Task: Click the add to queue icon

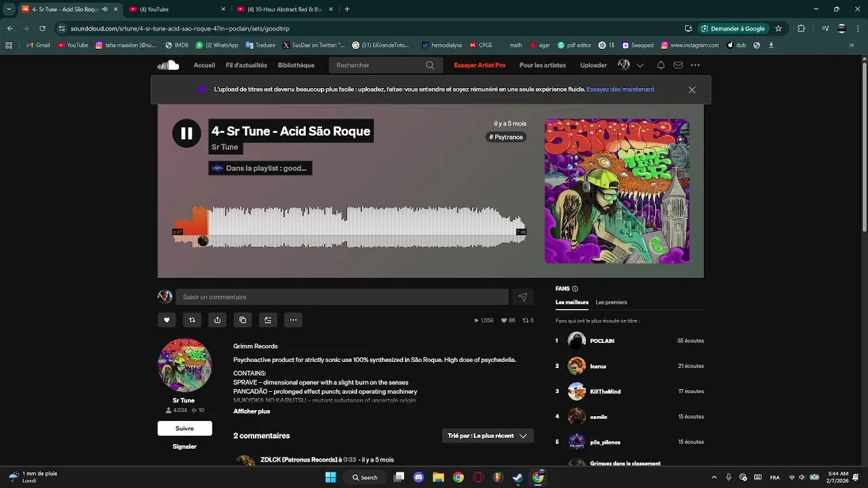Action: click(x=268, y=320)
